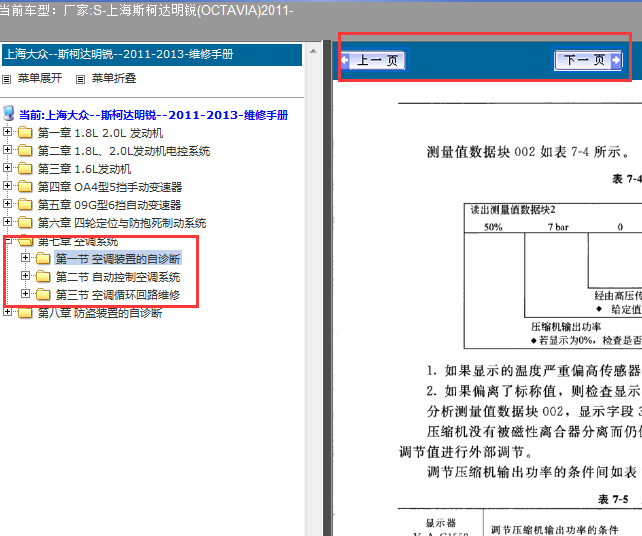Click folder icon of 第八章 防盗装置的自诊断

coord(25,313)
